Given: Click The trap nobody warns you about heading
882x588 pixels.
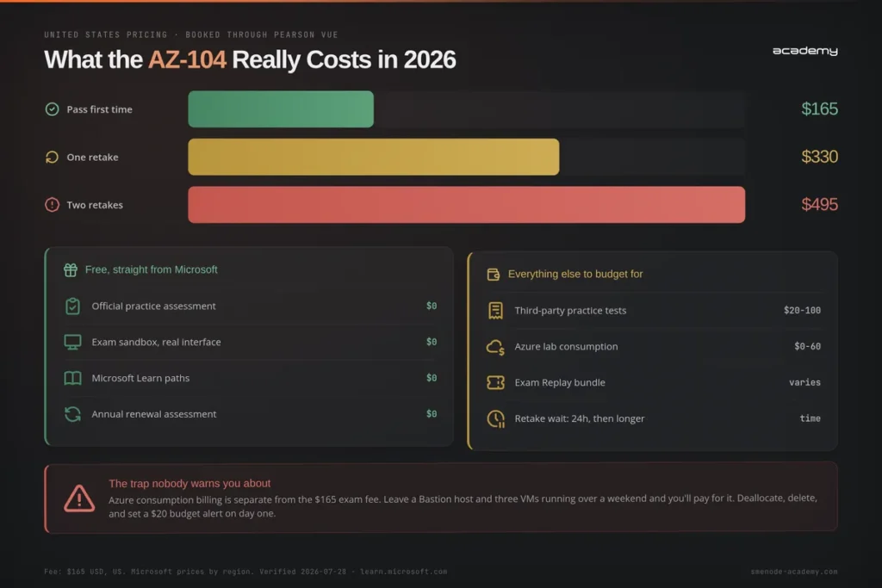Looking at the screenshot, I should (189, 484).
